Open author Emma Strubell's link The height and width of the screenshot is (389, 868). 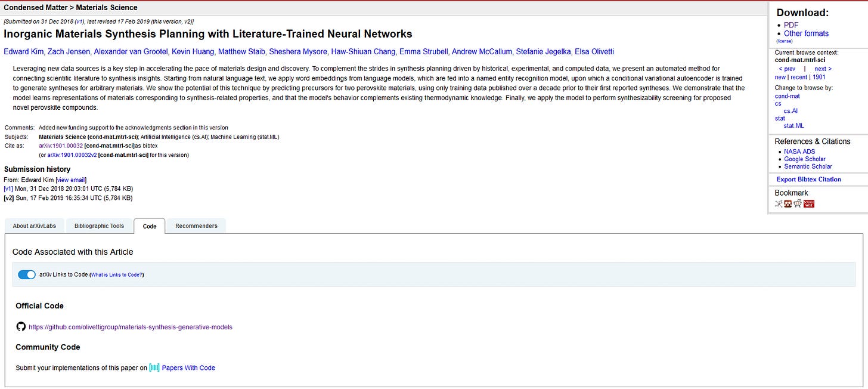coord(423,51)
